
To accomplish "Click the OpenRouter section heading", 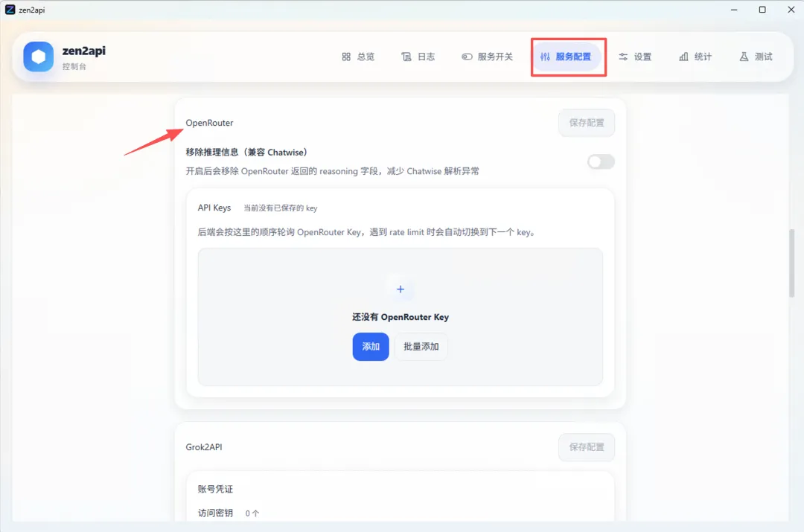I will 209,123.
